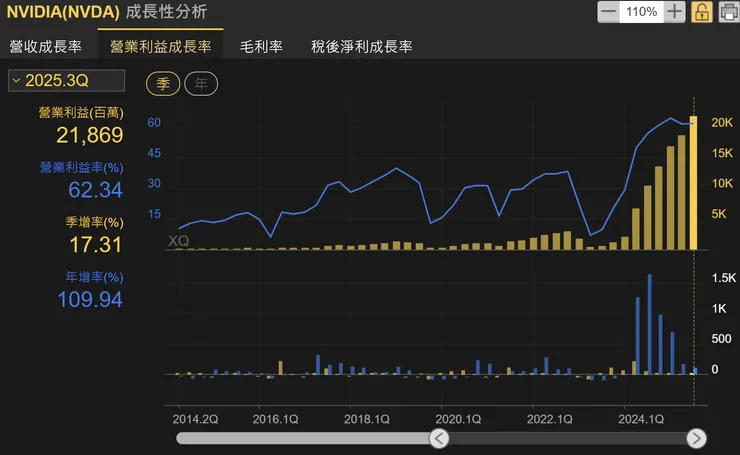This screenshot has height=455, width=740.
Task: Click the 1K lower axis label
Action: [x=719, y=308]
